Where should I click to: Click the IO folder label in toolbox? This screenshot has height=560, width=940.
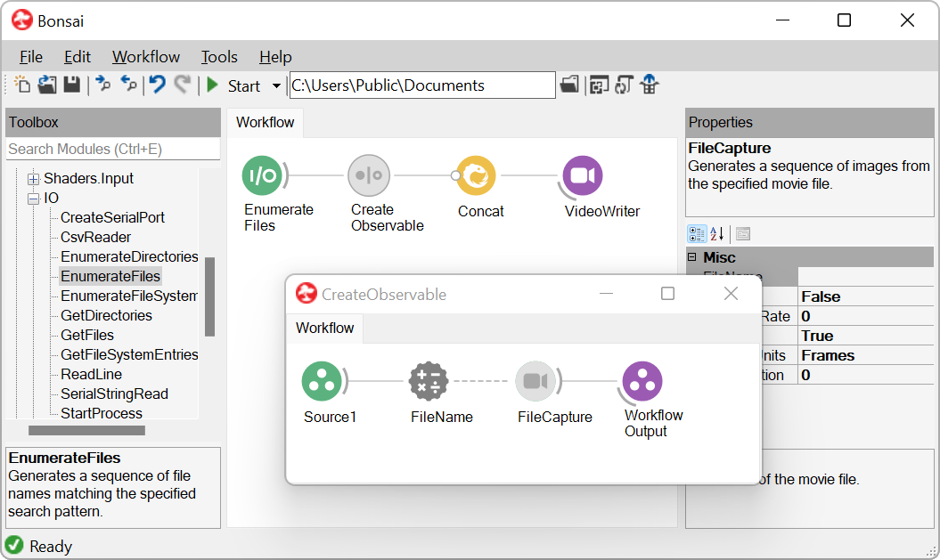[51, 199]
